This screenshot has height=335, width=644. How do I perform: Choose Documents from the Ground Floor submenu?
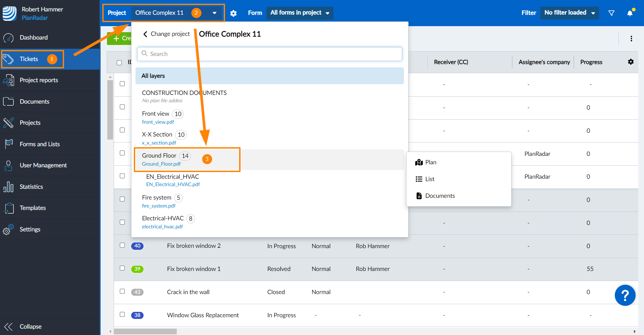click(x=459, y=196)
